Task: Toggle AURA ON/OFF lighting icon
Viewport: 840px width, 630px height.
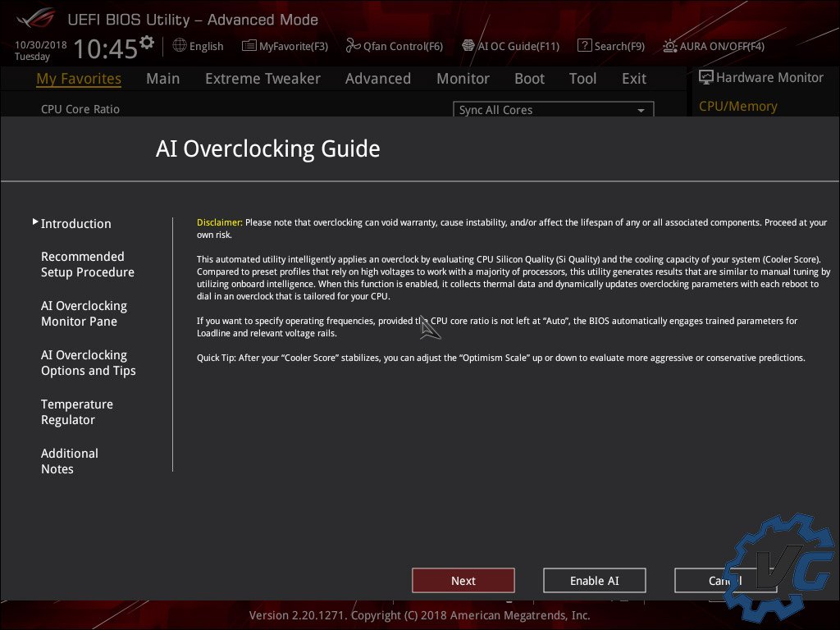Action: [670, 46]
